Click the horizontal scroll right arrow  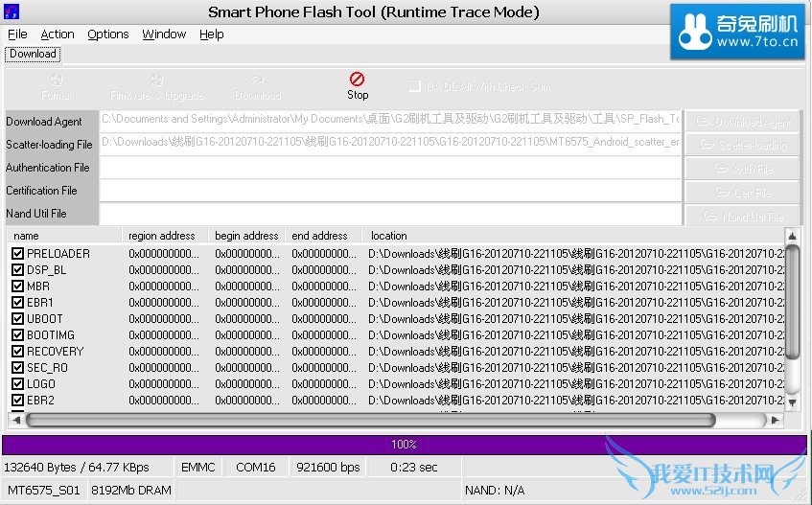pos(776,420)
